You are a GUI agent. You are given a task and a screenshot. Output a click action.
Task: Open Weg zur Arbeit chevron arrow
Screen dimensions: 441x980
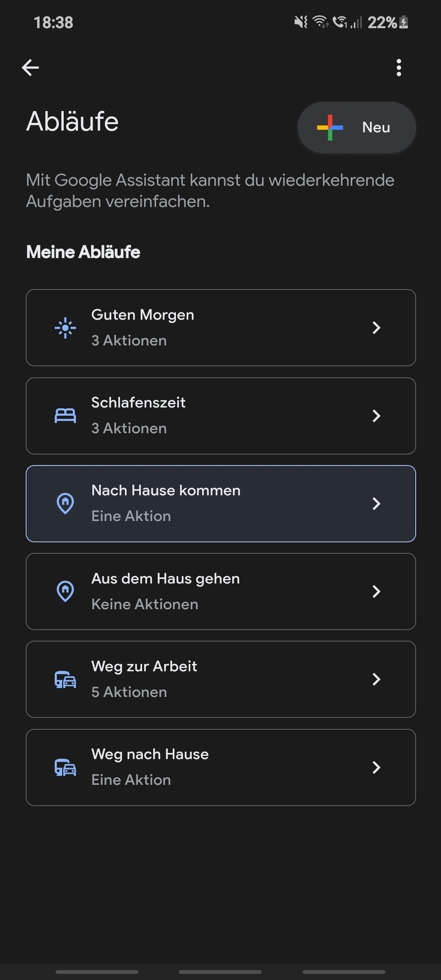(376, 679)
